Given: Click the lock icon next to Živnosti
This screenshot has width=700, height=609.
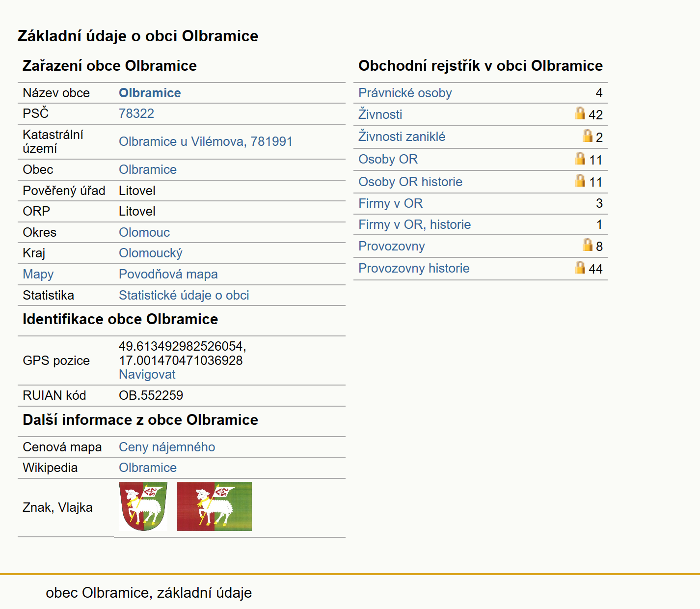Looking at the screenshot, I should (580, 113).
